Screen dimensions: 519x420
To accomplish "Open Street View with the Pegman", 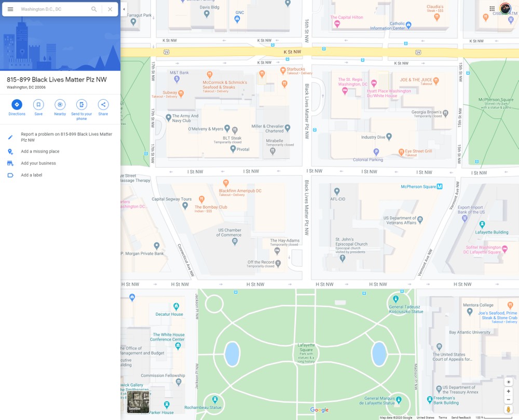I will coord(509,410).
